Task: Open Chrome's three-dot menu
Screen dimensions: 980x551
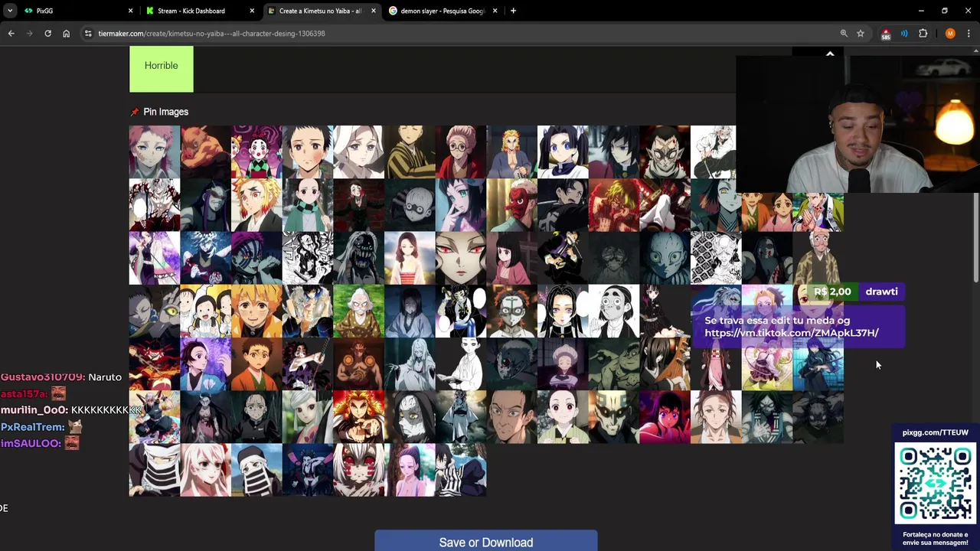Action: [969, 34]
